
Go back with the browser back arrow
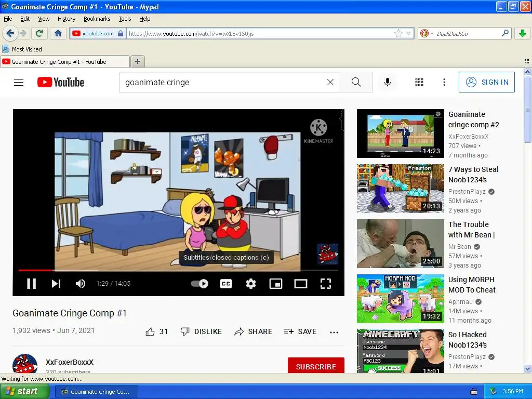10,33
